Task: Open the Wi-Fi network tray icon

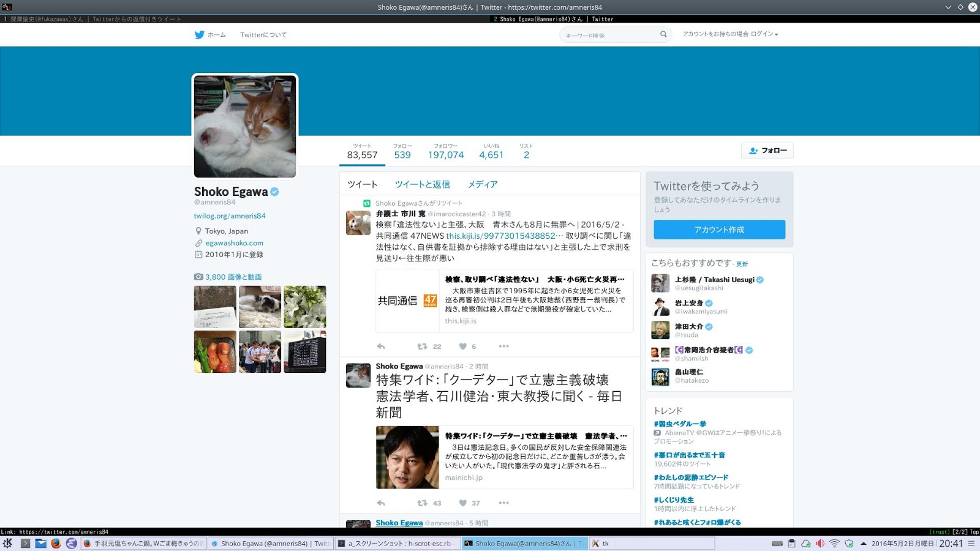Action: 834,543
